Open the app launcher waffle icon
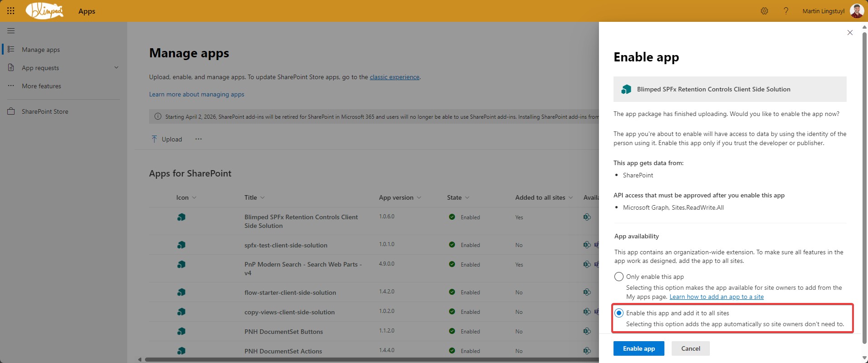This screenshot has width=868, height=363. [x=11, y=11]
